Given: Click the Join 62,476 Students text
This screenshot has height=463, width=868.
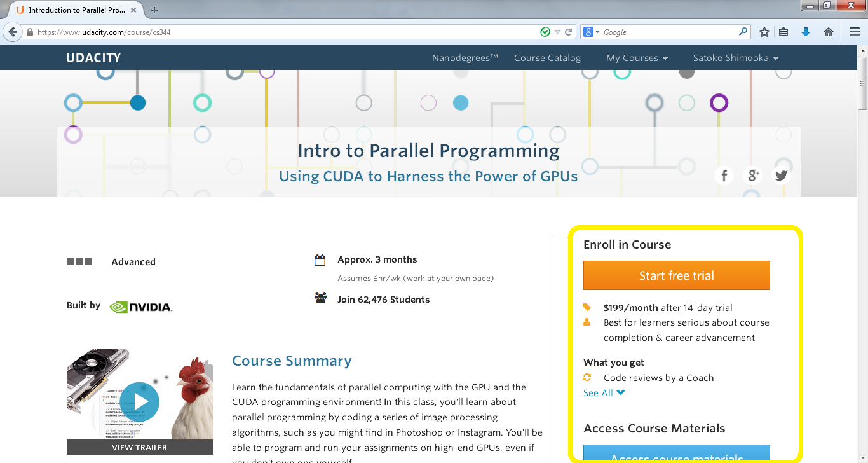Looking at the screenshot, I should click(384, 300).
